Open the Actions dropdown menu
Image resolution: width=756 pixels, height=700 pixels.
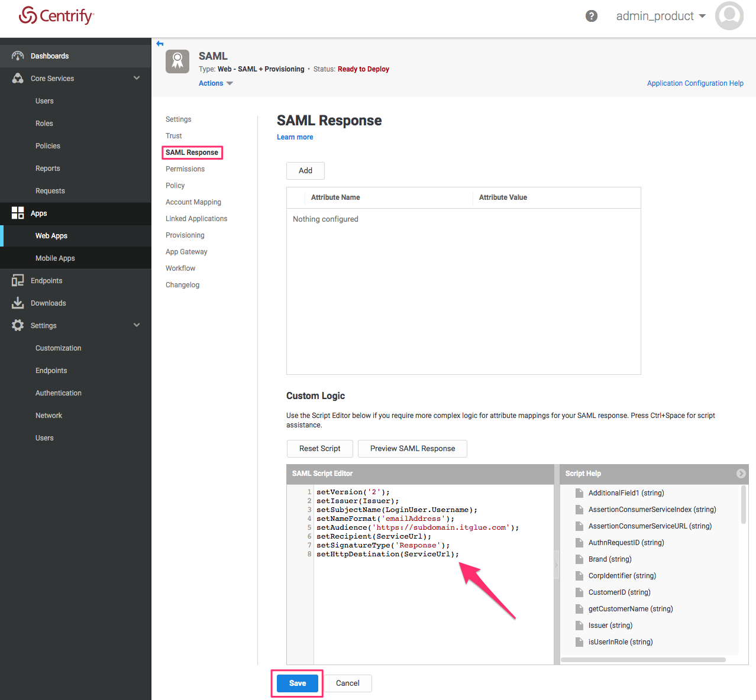click(x=215, y=83)
